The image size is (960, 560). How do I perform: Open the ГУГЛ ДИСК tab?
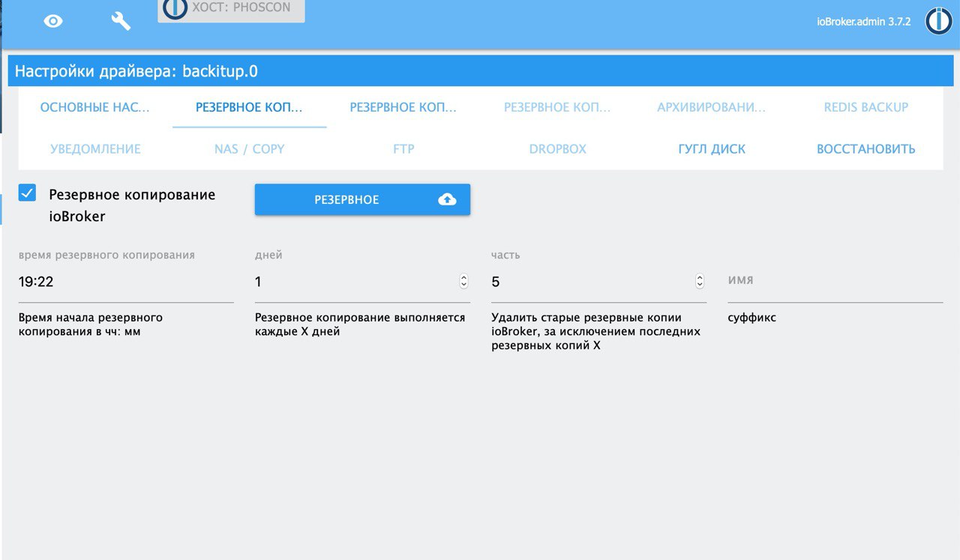coord(712,148)
